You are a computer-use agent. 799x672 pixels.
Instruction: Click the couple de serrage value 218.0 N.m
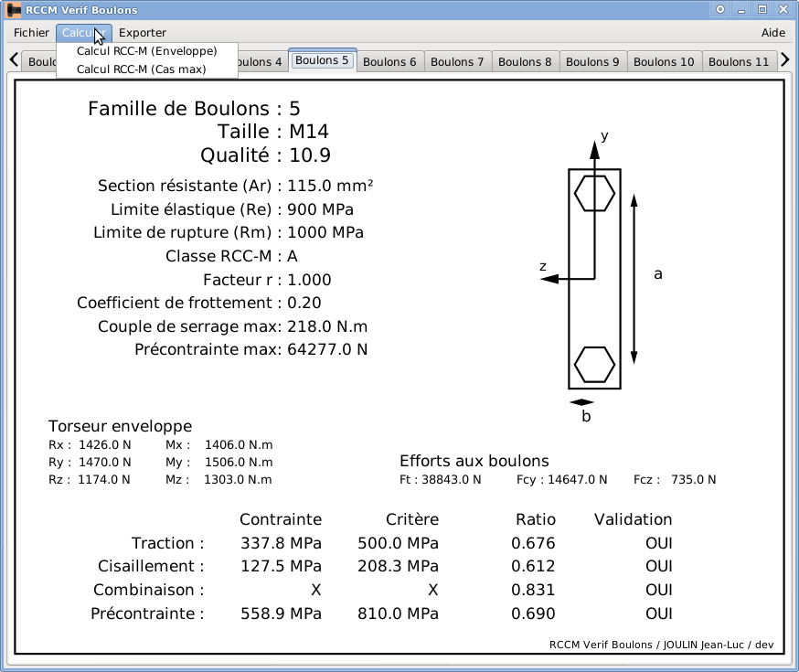coord(327,326)
